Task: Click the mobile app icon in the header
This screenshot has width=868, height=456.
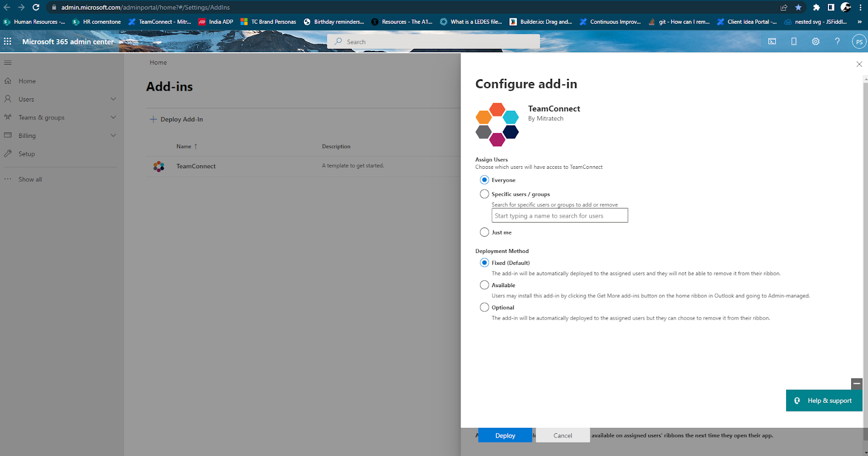Action: (794, 41)
